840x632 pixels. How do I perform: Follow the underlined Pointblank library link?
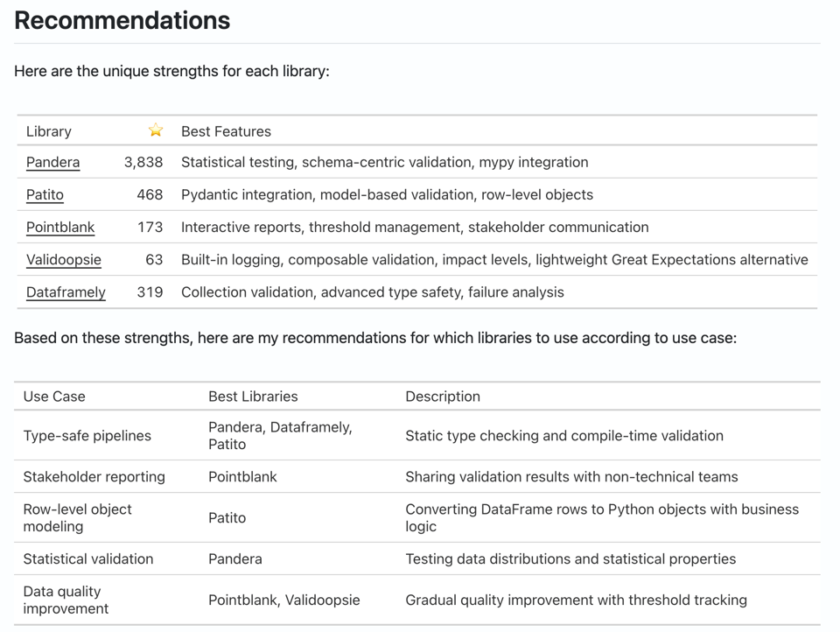(x=60, y=227)
